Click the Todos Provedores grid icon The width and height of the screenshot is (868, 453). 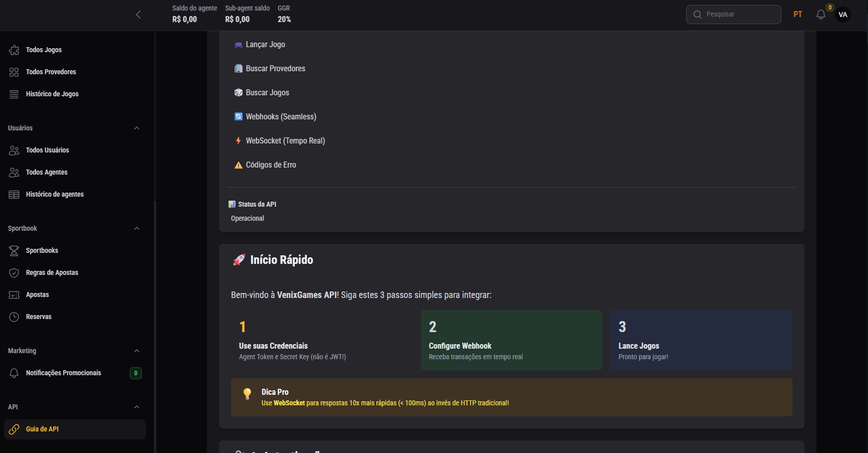(x=14, y=72)
